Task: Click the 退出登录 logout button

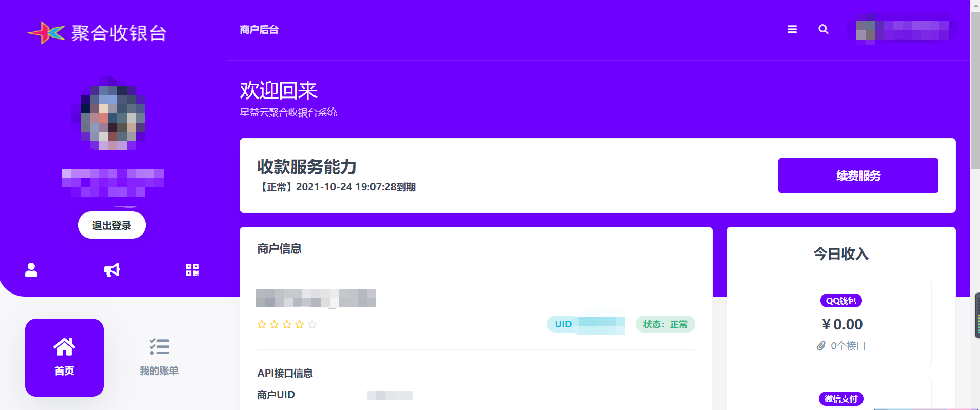Action: pyautogui.click(x=112, y=225)
